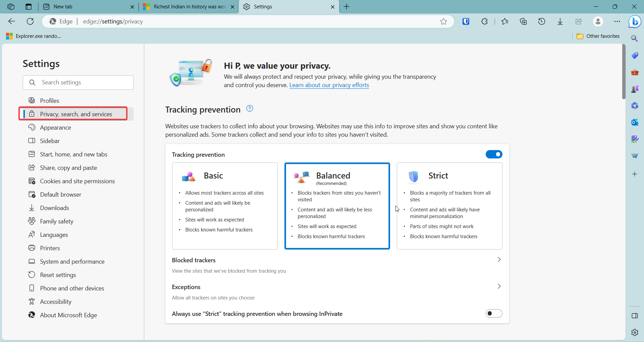Screen dimensions: 644x342
Task: Click the Tracking prevention help question icon
Action: click(x=250, y=109)
